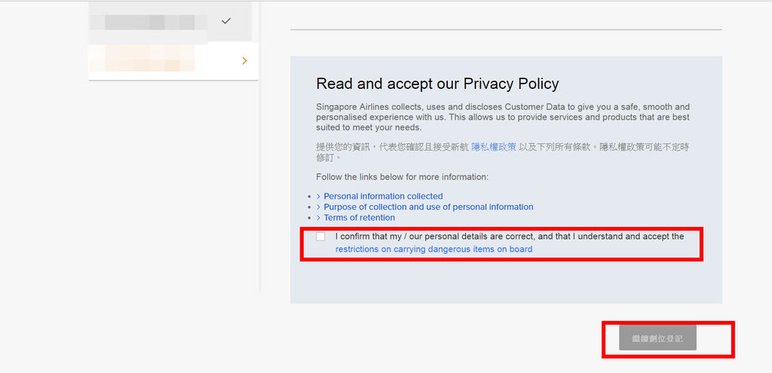Click the bullet before Terms of retention
This screenshot has width=772, height=373.
(x=309, y=218)
